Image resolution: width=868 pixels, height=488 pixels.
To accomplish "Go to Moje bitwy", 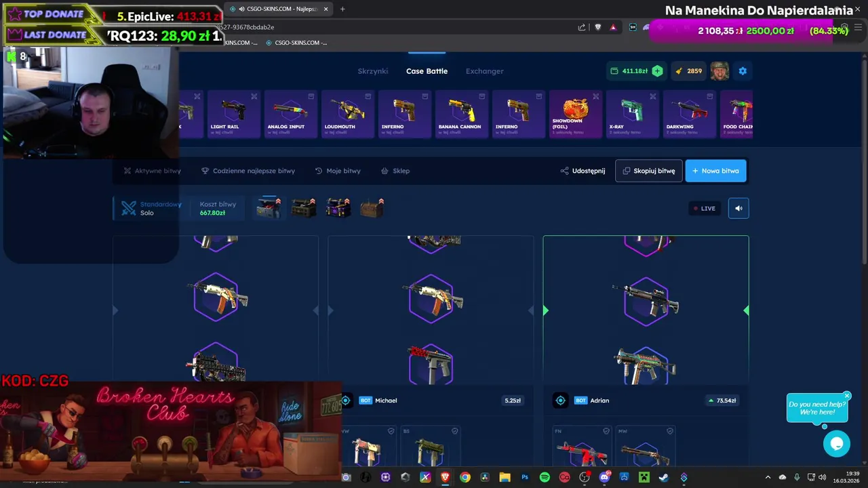I will [338, 171].
